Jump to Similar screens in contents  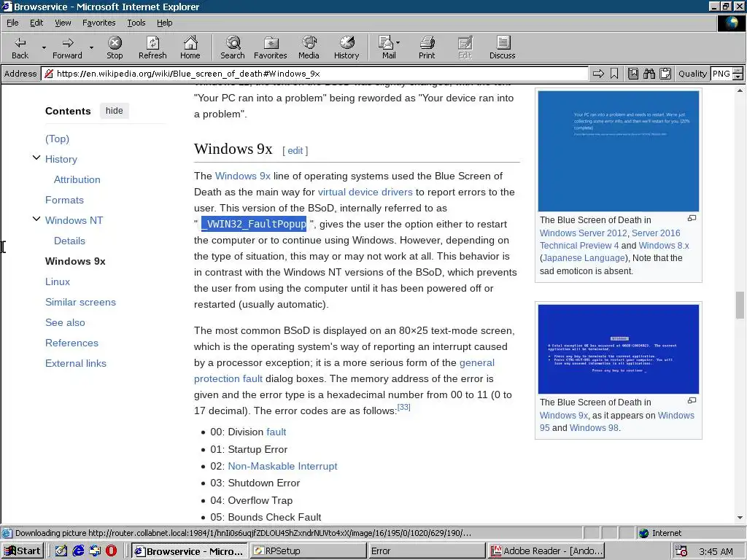coord(80,302)
